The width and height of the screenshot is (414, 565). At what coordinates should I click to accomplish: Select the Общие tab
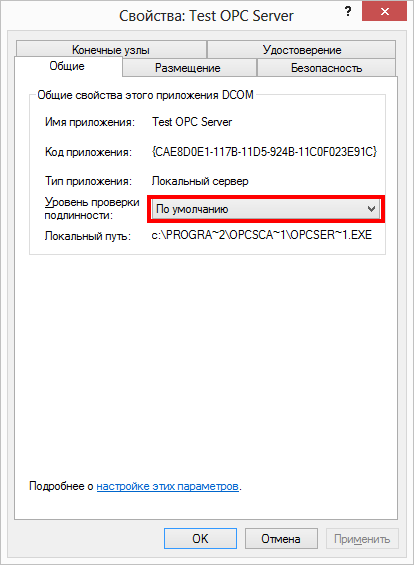[x=67, y=66]
